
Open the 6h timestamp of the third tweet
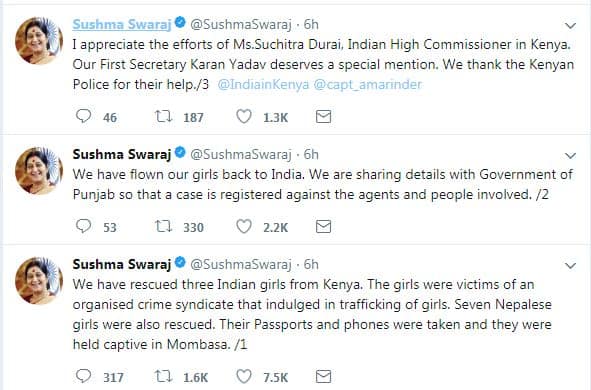(x=311, y=265)
